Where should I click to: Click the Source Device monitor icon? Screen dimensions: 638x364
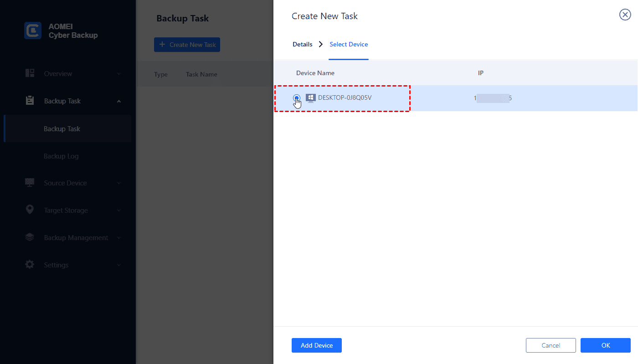30,183
